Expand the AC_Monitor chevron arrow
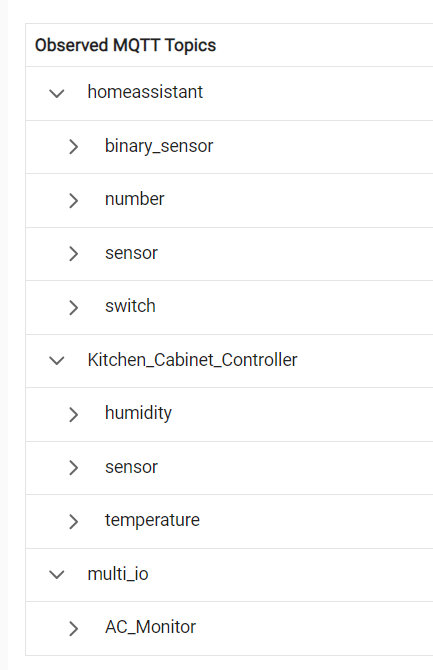This screenshot has height=670, width=433. point(74,629)
